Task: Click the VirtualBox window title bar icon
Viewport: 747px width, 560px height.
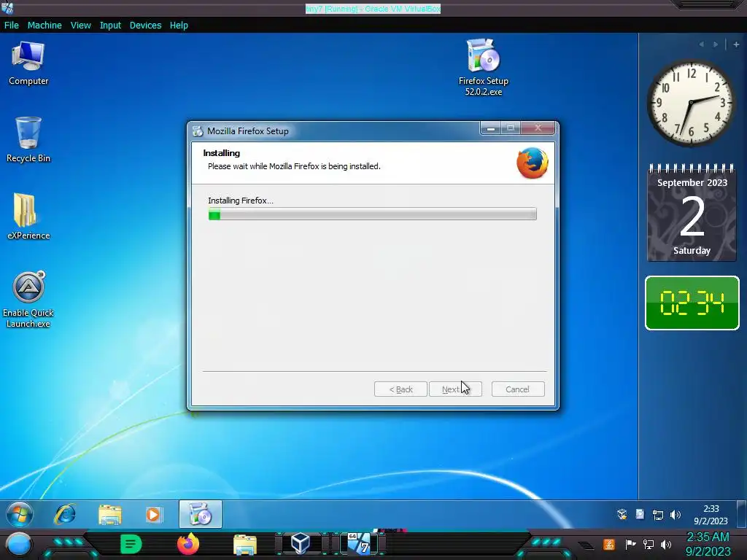Action: click(x=7, y=7)
